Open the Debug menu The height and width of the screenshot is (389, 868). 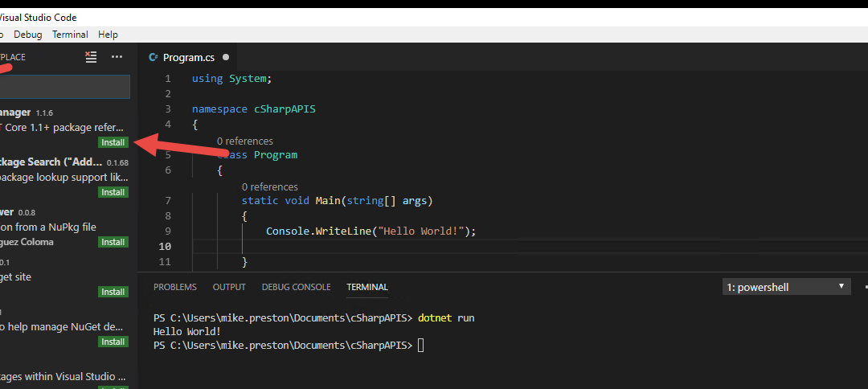pyautogui.click(x=27, y=35)
